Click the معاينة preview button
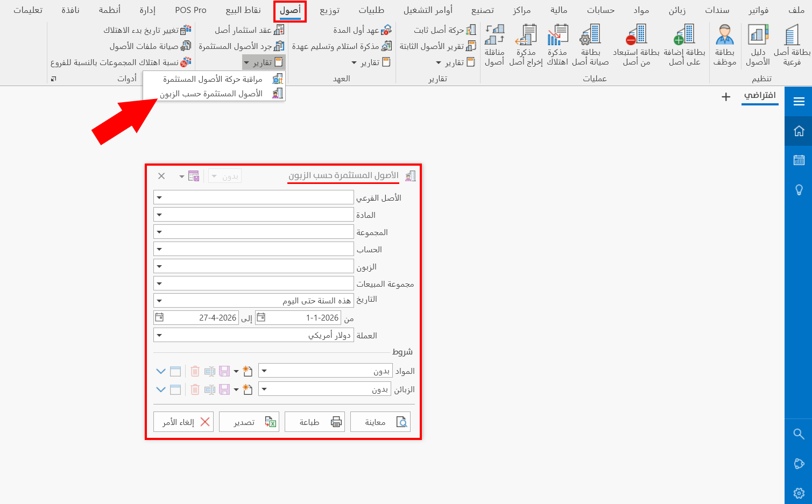The width and height of the screenshot is (812, 504). click(x=380, y=422)
